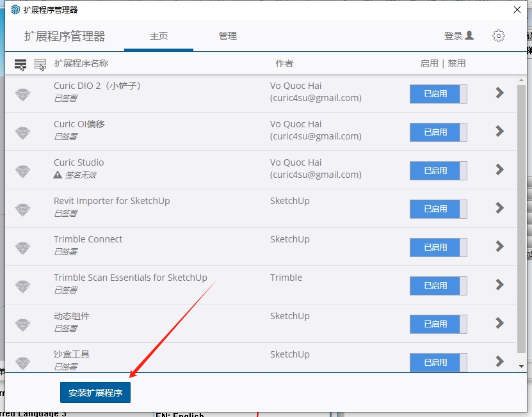Click the gem icon beside Trimble Scan Essentials

coord(23,286)
